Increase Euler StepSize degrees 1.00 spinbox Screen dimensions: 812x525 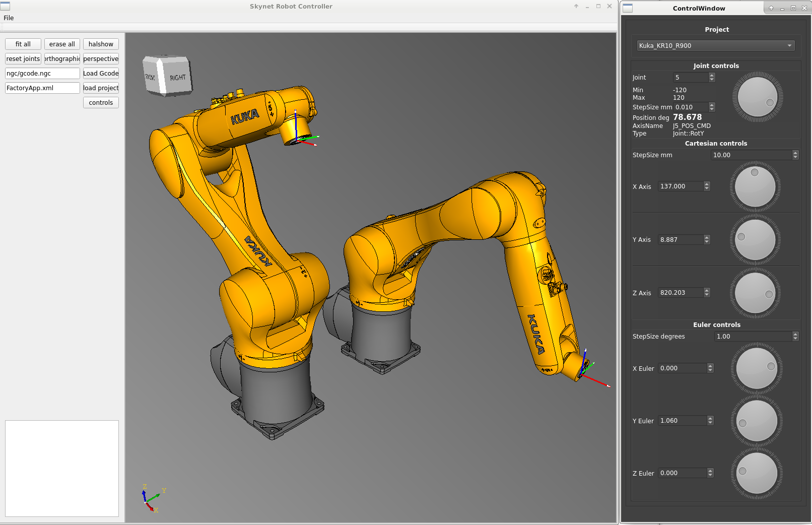click(795, 334)
